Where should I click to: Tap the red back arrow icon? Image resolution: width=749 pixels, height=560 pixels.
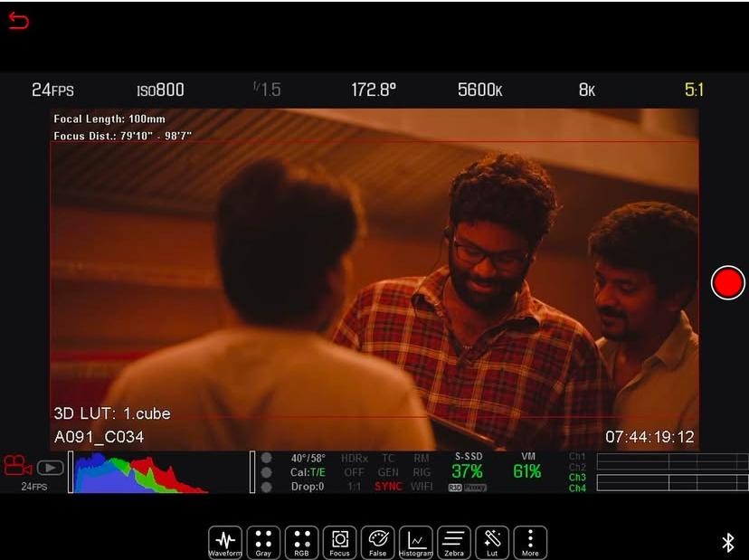[18, 21]
